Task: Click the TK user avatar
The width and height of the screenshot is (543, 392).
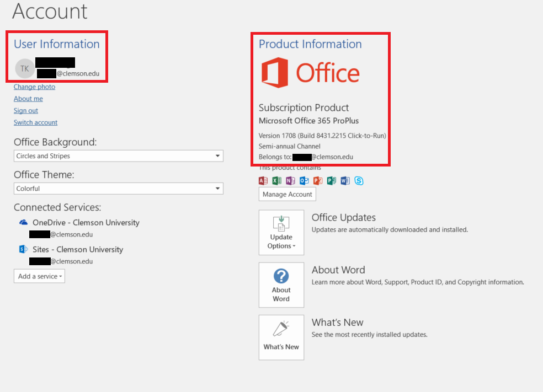Action: [25, 68]
